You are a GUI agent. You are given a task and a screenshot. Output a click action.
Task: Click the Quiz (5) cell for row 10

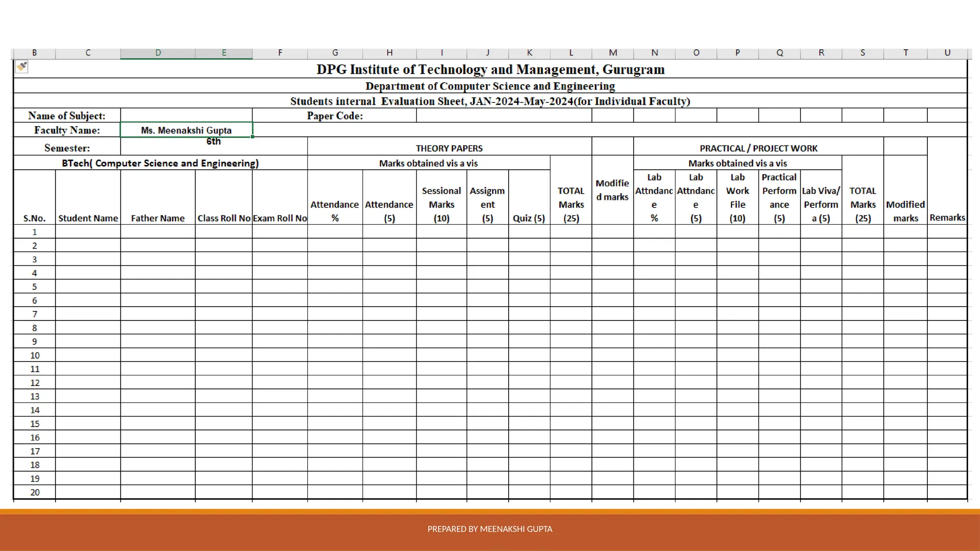pyautogui.click(x=529, y=355)
